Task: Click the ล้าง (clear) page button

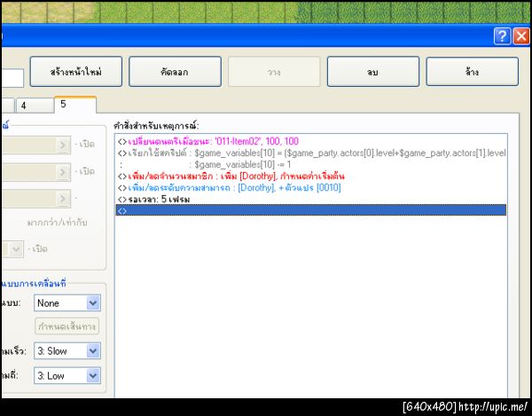Action: pyautogui.click(x=473, y=72)
